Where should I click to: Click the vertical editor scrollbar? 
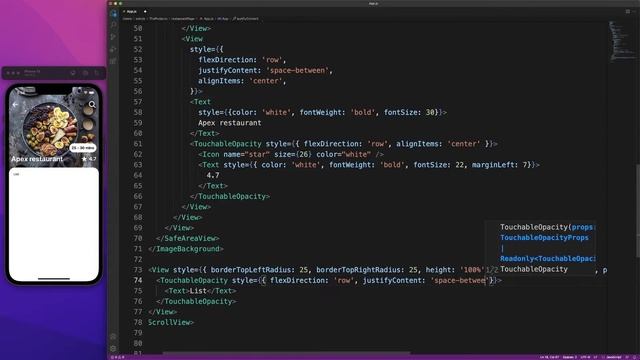[x=638, y=211]
